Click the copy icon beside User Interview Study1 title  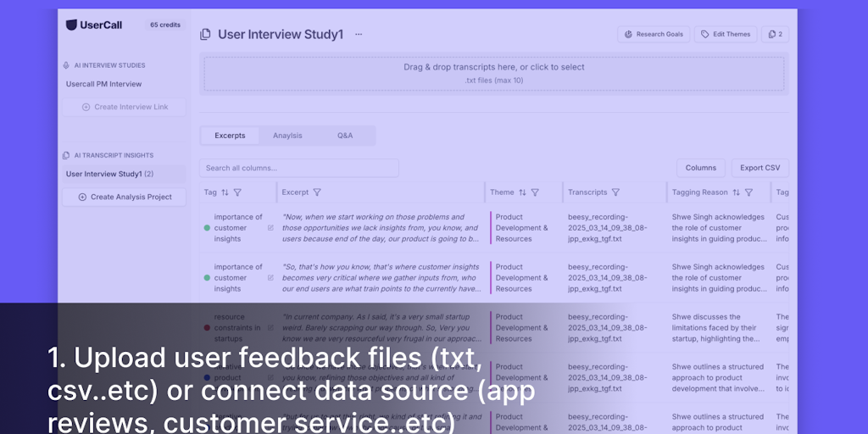coord(205,34)
